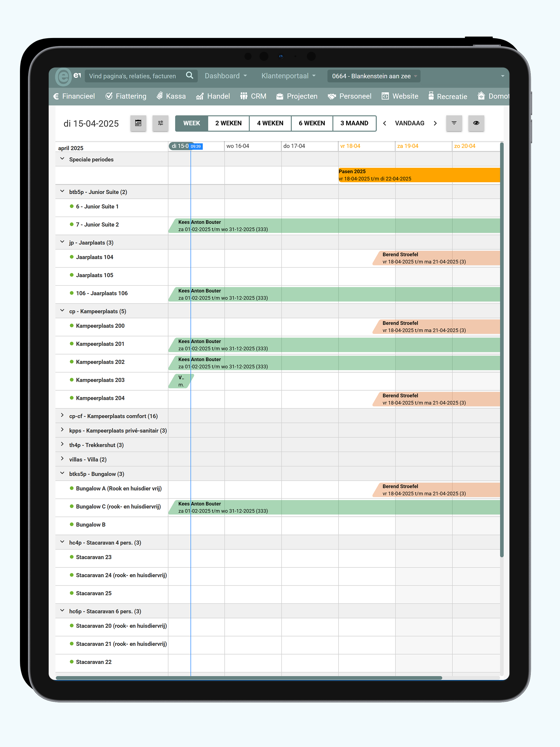Viewport: 560px width, 747px height.
Task: Open the Projecten module
Action: pos(297,96)
